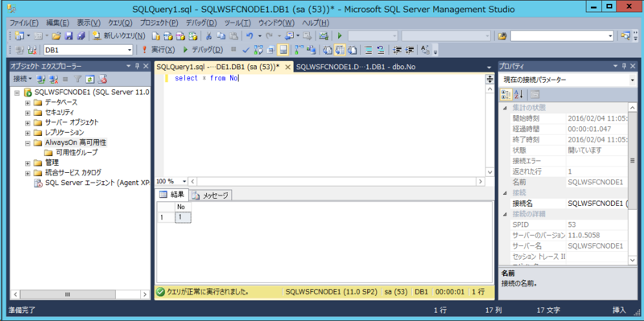Open the 編集(E) menu
The width and height of the screenshot is (644, 321).
58,23
